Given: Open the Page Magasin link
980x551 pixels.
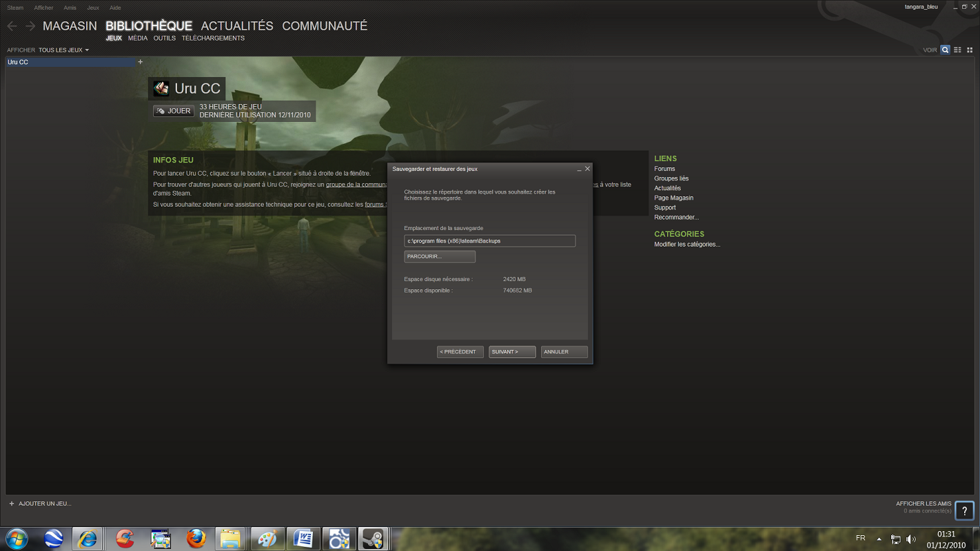Looking at the screenshot, I should click(674, 198).
